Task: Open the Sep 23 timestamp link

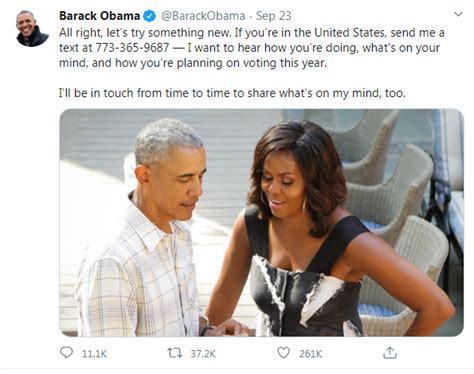Action: pos(273,16)
